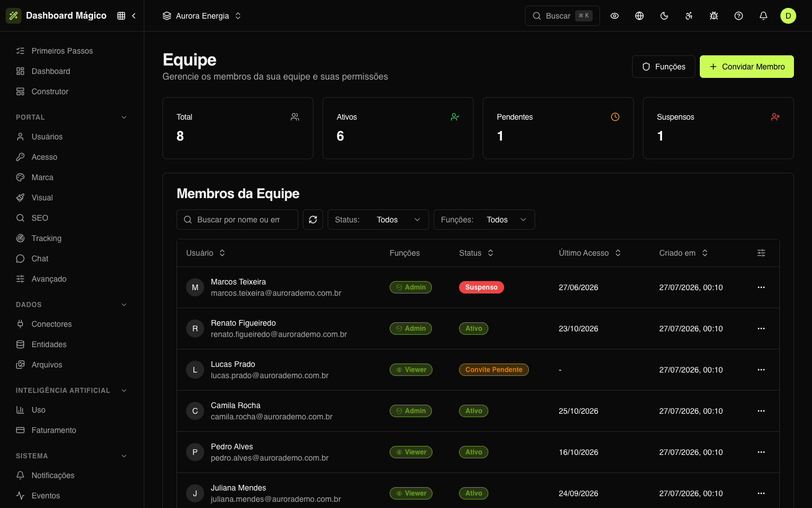Open row actions for Renato Figueiredo
Screen dimensions: 812x508
point(761,329)
